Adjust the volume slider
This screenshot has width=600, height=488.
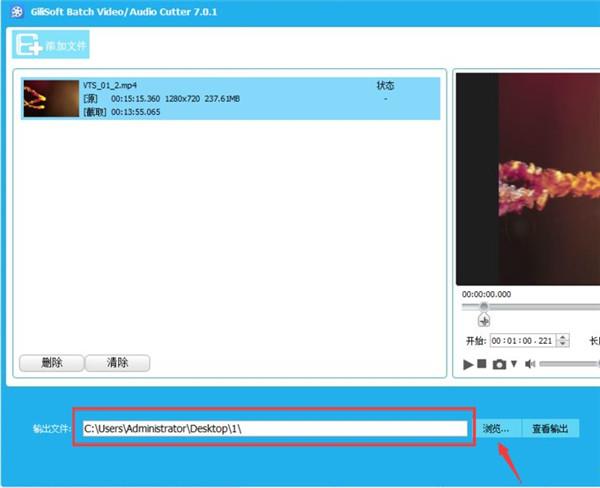[x=569, y=364]
